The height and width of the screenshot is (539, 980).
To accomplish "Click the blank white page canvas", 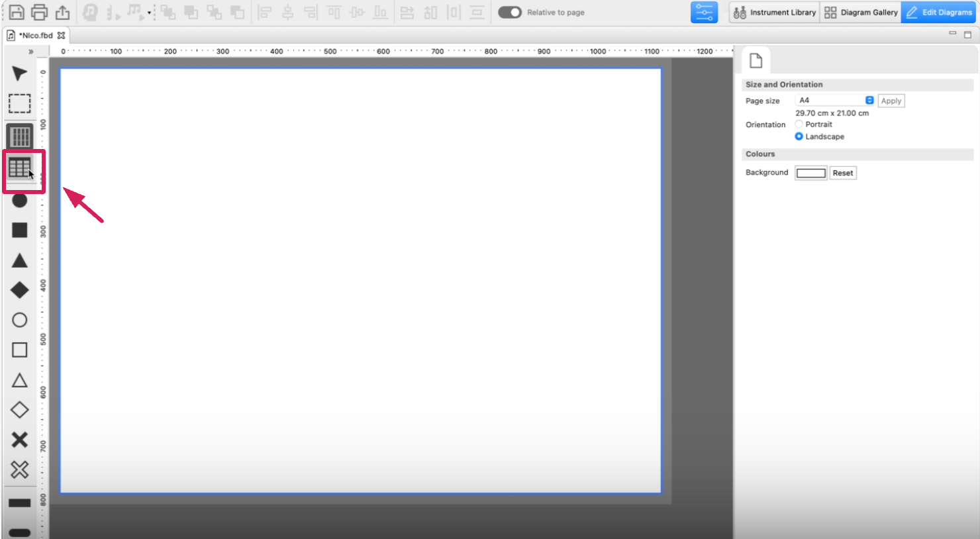I will [x=361, y=280].
